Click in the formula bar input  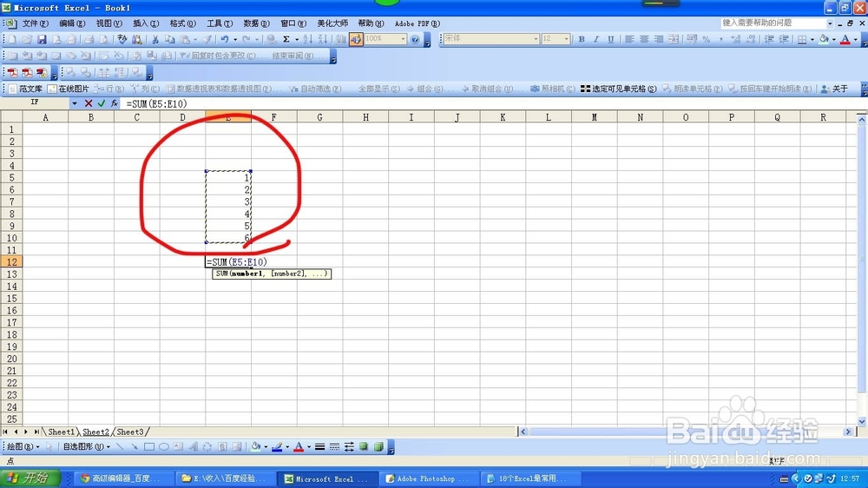493,103
